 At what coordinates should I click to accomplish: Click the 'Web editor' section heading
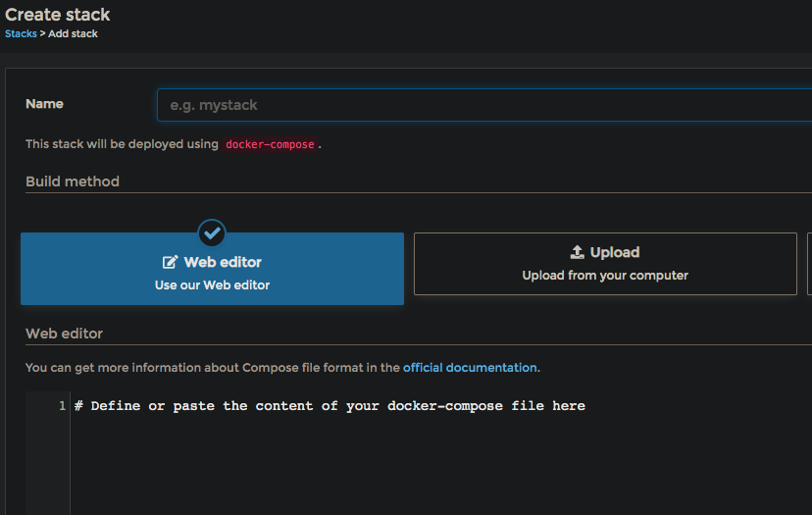[x=64, y=334]
